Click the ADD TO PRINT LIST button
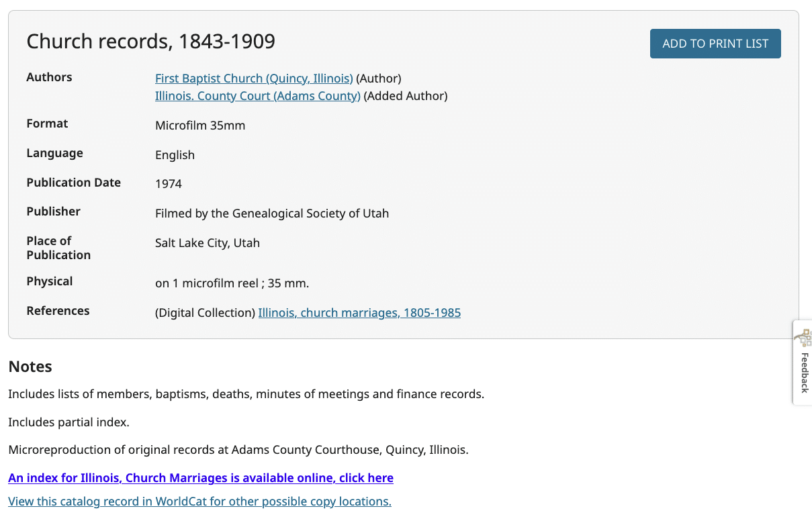This screenshot has height=521, width=812. (x=715, y=44)
